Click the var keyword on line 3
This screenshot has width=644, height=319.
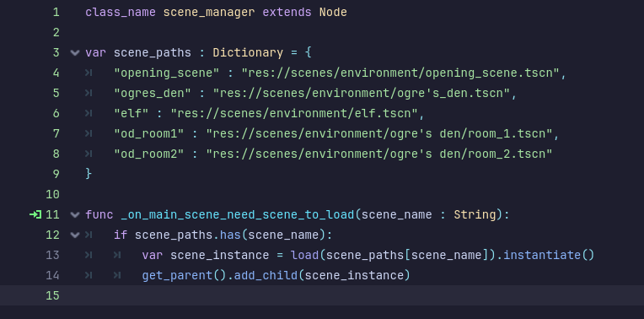pos(96,52)
